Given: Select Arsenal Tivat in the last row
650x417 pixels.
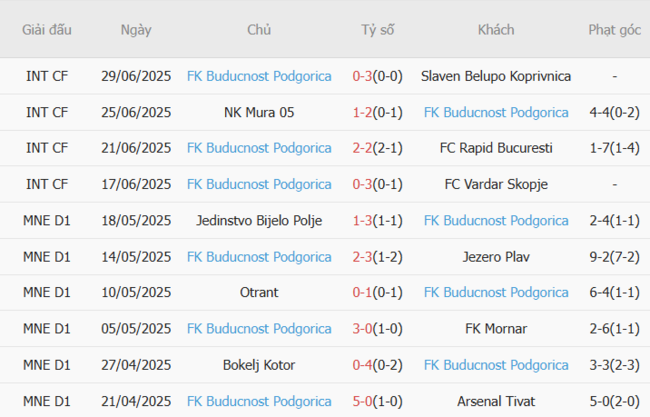Looking at the screenshot, I should coord(496,401).
